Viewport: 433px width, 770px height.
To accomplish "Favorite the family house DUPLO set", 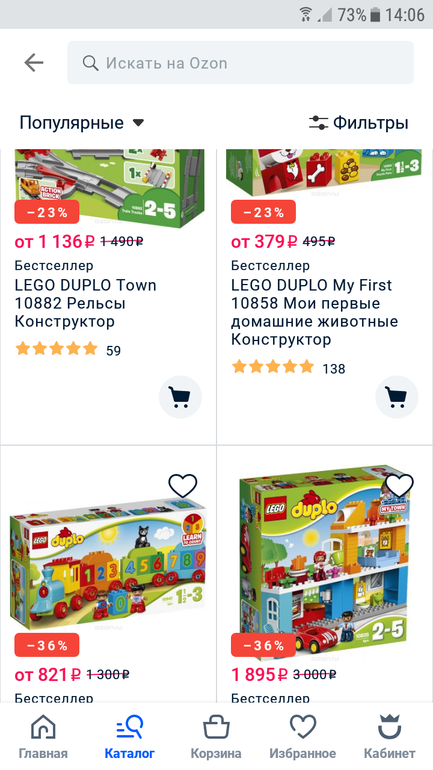I will tap(399, 486).
